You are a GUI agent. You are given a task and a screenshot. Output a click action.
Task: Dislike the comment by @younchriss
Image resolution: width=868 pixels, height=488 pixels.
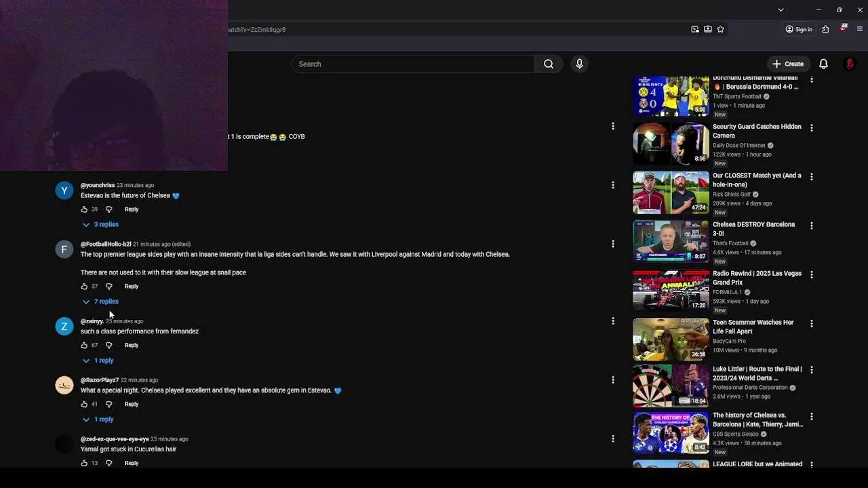point(108,209)
